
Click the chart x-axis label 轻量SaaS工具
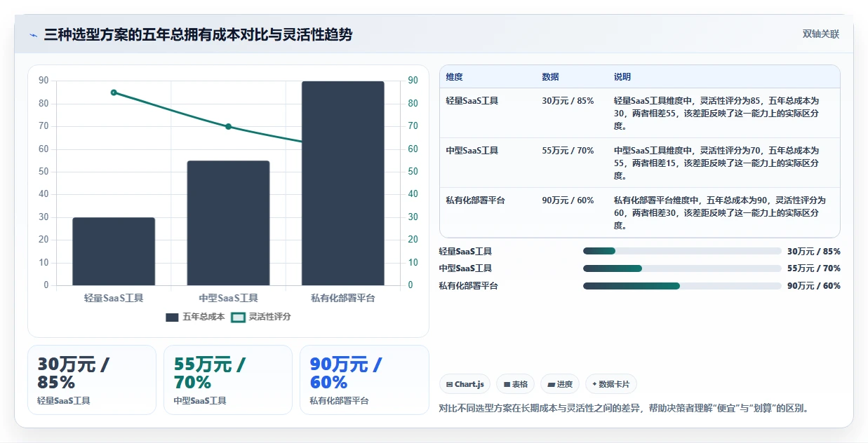click(114, 298)
